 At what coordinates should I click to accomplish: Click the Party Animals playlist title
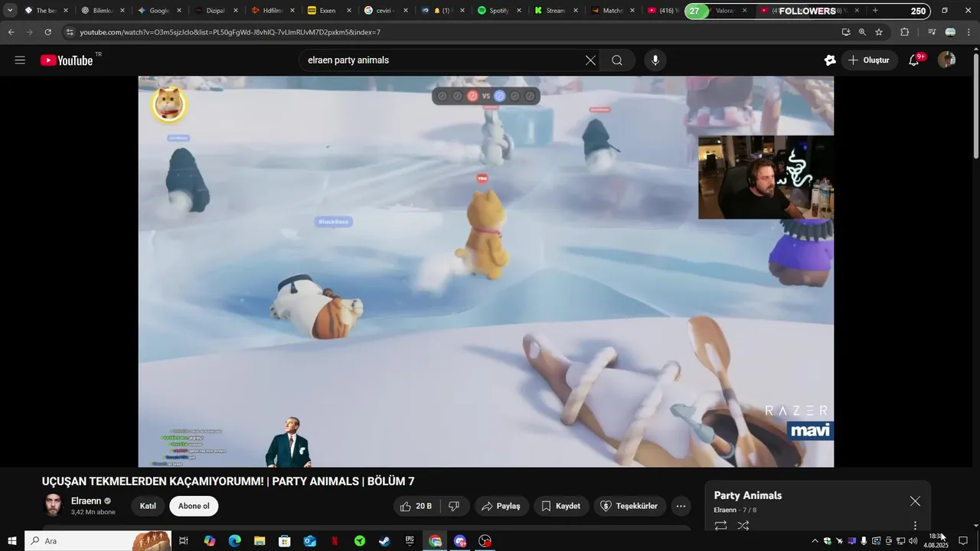click(x=748, y=495)
